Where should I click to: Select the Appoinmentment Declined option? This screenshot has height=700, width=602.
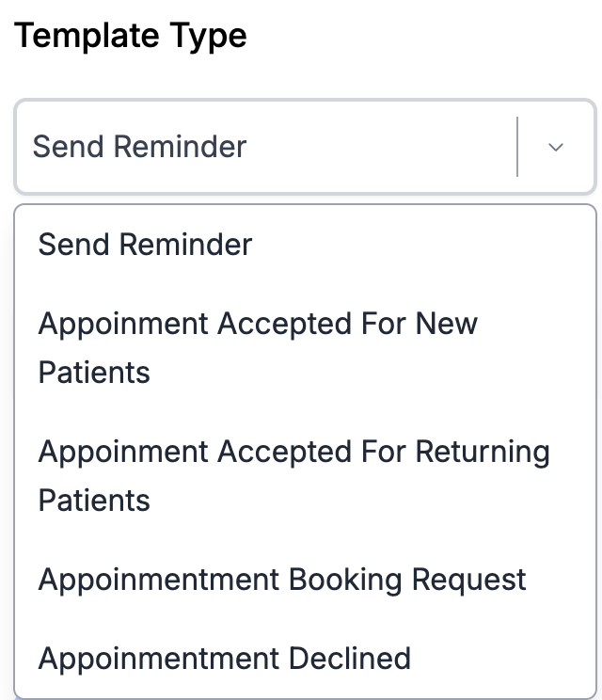tap(225, 658)
